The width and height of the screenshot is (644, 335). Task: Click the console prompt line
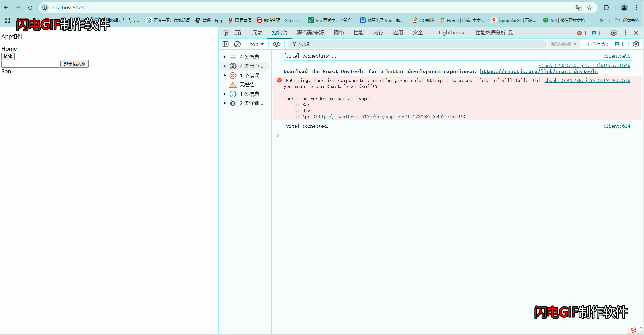coord(457,135)
